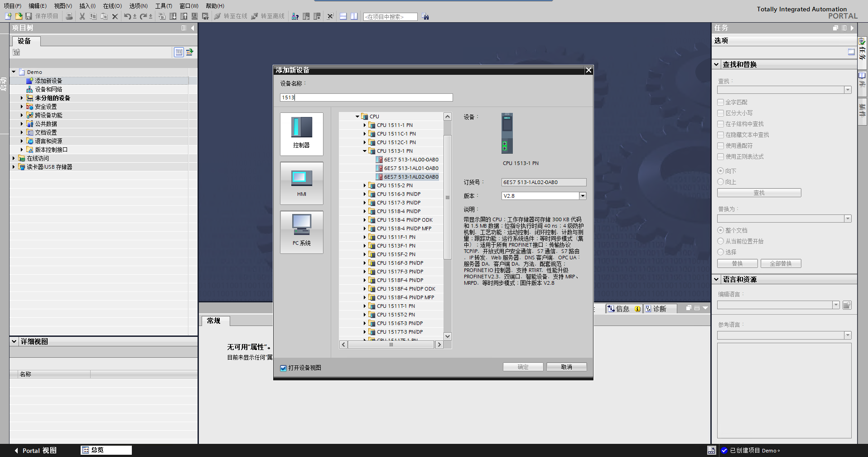Switch to the Diagnostics tab
Viewport: 868px width, 457px height.
(660, 309)
